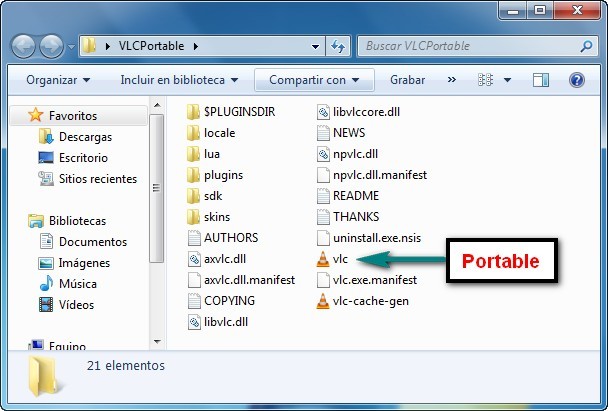Select the $PLUGINSDIR folder icon

click(x=193, y=112)
